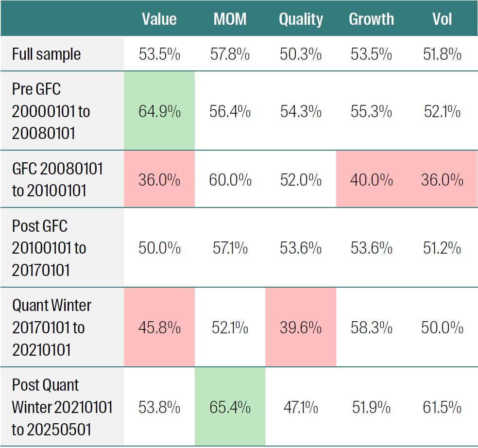Click the red 39.6% Quality cell
The height and width of the screenshot is (448, 478).
(x=301, y=327)
